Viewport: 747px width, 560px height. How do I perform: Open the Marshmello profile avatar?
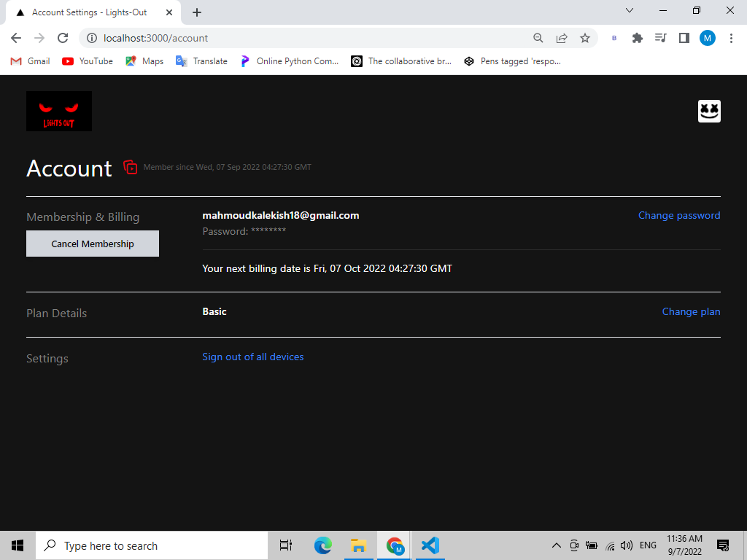pyautogui.click(x=708, y=111)
